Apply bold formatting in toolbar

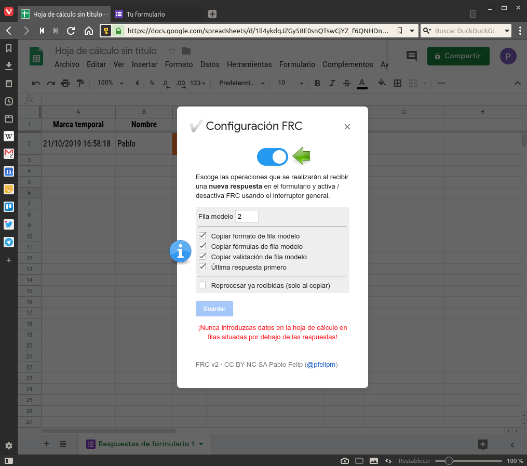coord(317,83)
